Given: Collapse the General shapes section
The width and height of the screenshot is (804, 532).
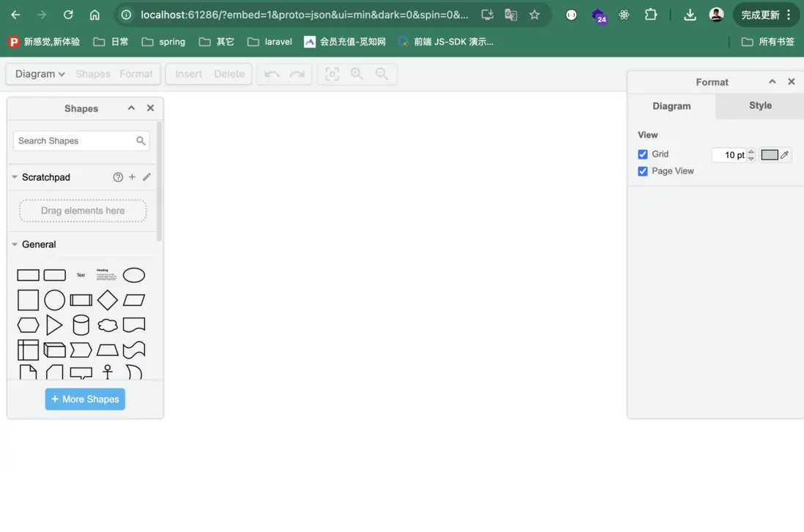Looking at the screenshot, I should 15,244.
